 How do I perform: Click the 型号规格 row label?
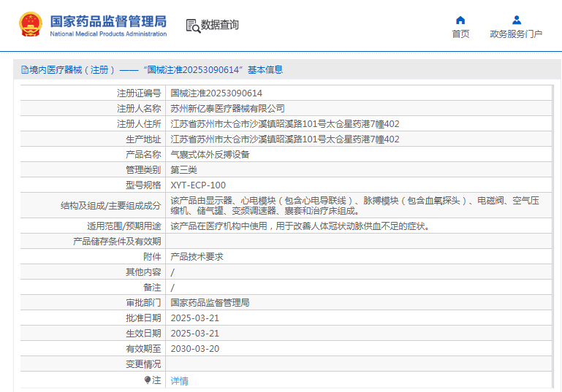click(x=143, y=185)
